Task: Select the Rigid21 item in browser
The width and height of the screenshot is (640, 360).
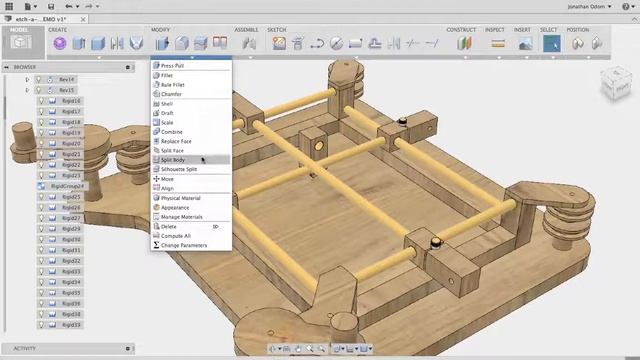Action: coord(71,154)
